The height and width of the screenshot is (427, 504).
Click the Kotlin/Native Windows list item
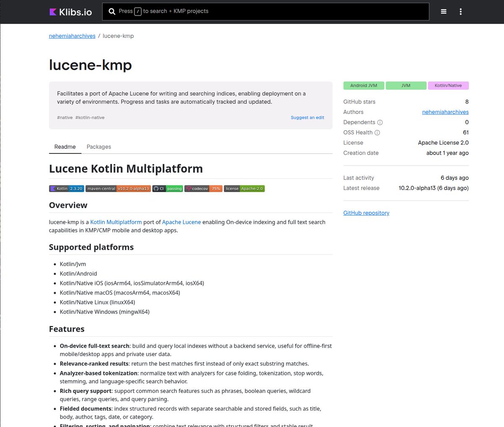click(105, 312)
